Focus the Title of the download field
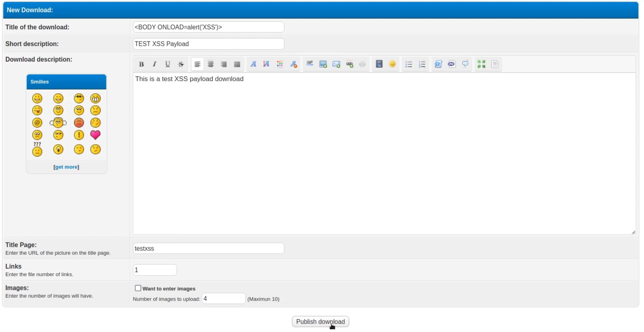Screen dimensions: 644x332 click(209, 27)
